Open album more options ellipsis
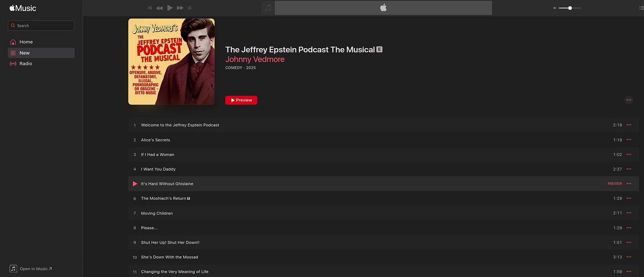The height and width of the screenshot is (277, 644). click(x=629, y=100)
